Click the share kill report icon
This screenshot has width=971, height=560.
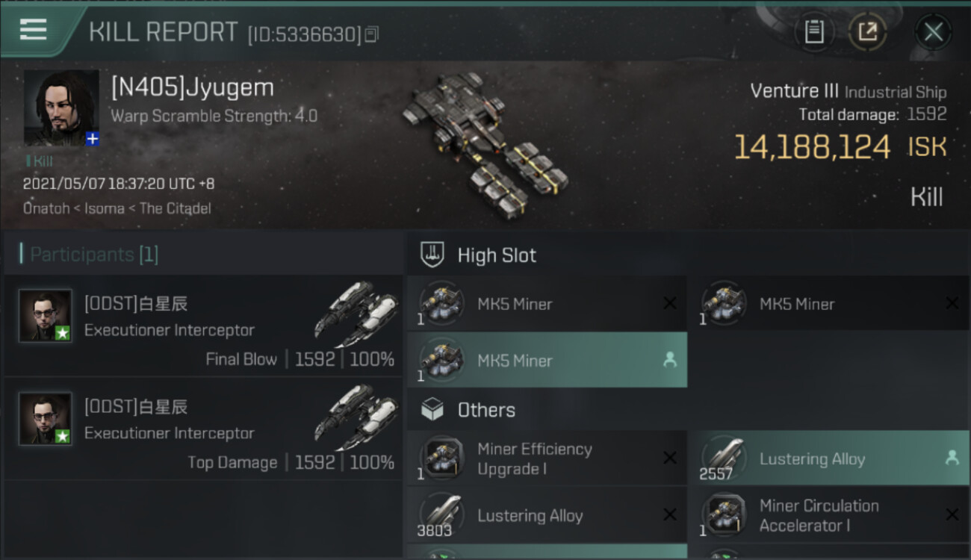pos(867,32)
